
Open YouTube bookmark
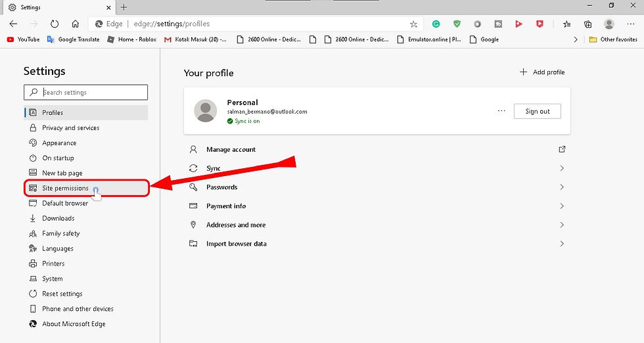pyautogui.click(x=24, y=39)
